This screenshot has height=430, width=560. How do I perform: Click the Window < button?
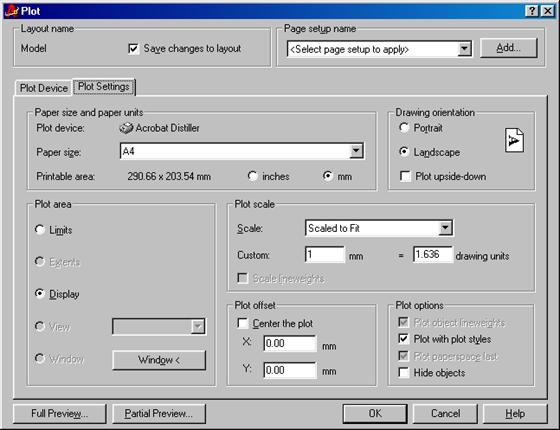pyautogui.click(x=159, y=360)
